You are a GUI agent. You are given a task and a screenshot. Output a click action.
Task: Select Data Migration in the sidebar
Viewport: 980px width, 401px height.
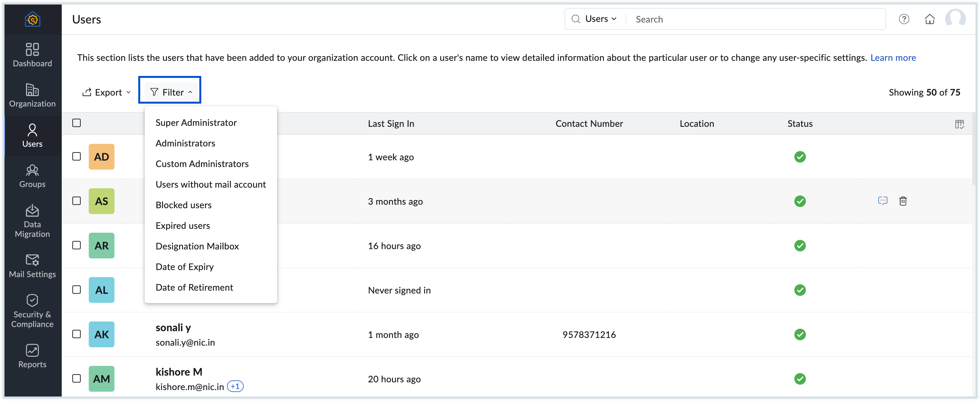click(x=32, y=220)
